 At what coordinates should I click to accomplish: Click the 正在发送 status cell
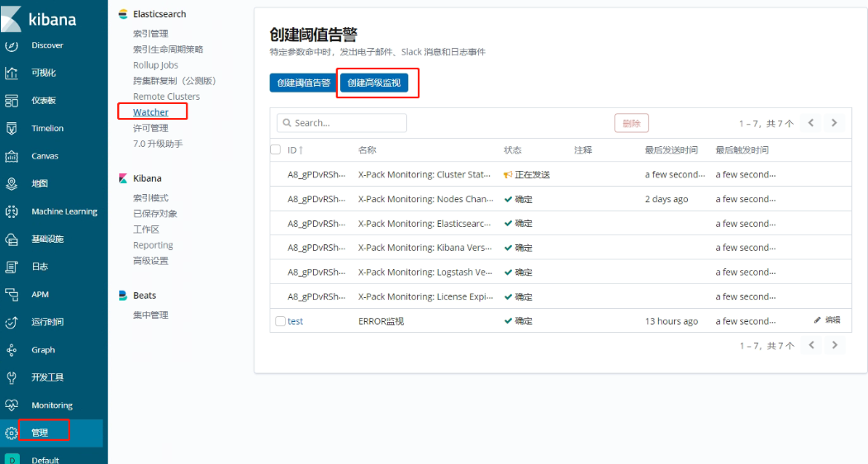tap(526, 175)
